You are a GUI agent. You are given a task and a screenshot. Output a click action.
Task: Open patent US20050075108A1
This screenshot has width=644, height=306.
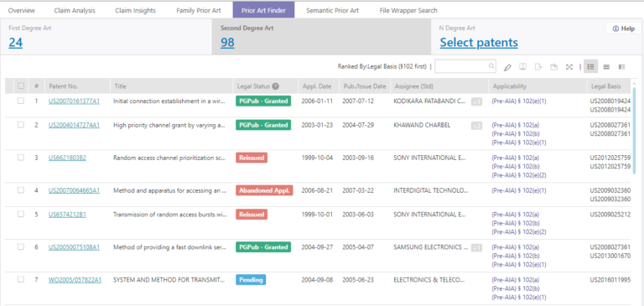pos(74,247)
